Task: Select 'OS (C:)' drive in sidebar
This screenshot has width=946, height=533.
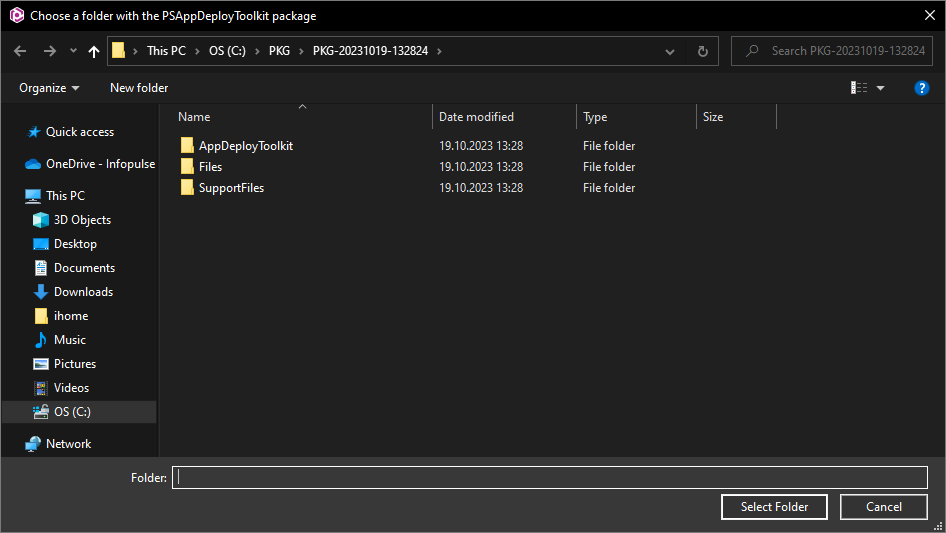Action: pyautogui.click(x=72, y=412)
